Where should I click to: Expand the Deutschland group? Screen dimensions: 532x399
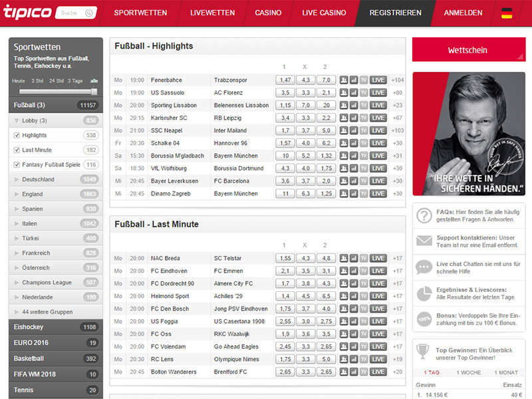tap(56, 179)
